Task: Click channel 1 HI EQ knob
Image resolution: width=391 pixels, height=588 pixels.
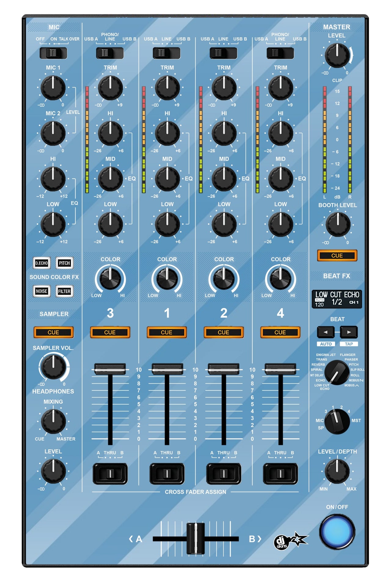Action: [167, 133]
